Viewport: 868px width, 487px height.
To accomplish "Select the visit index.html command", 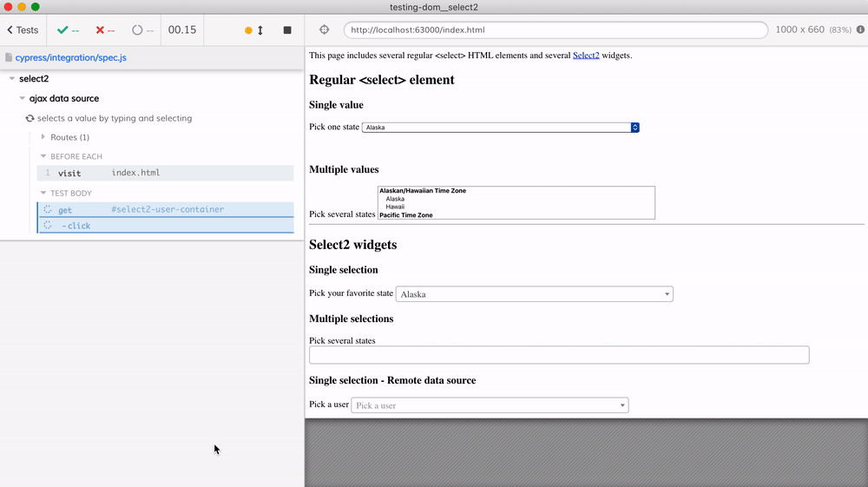I will [165, 173].
